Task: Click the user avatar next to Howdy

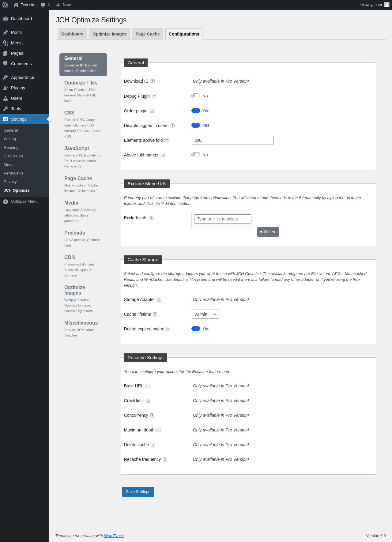Action: [x=387, y=5]
